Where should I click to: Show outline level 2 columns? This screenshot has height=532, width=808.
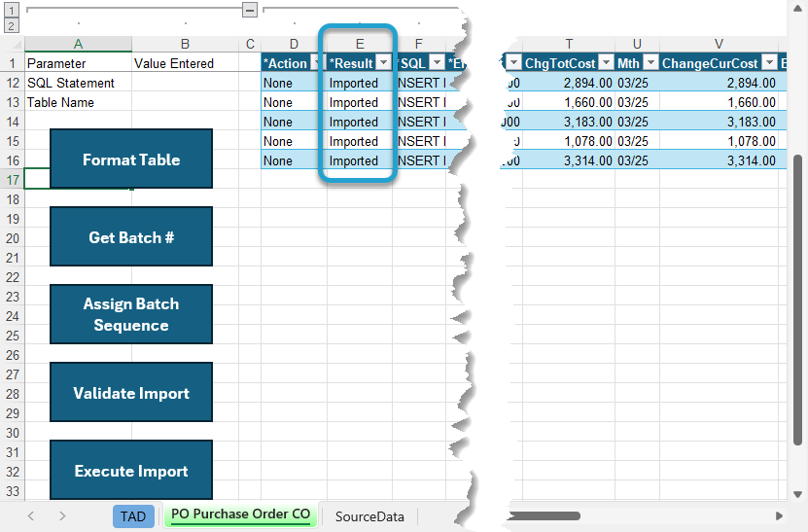[x=12, y=25]
